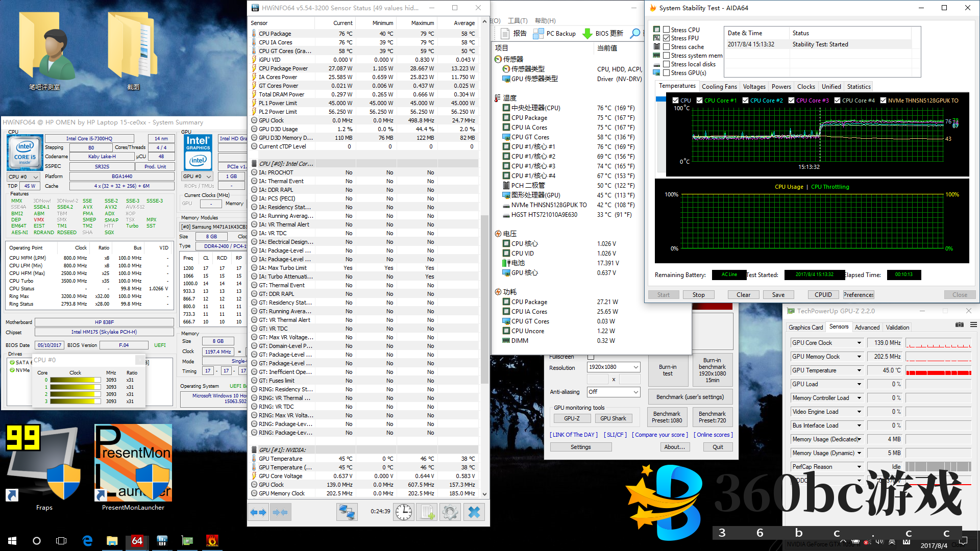Enable the Stress CPU checkbox
The height and width of the screenshot is (551, 980).
click(x=666, y=30)
